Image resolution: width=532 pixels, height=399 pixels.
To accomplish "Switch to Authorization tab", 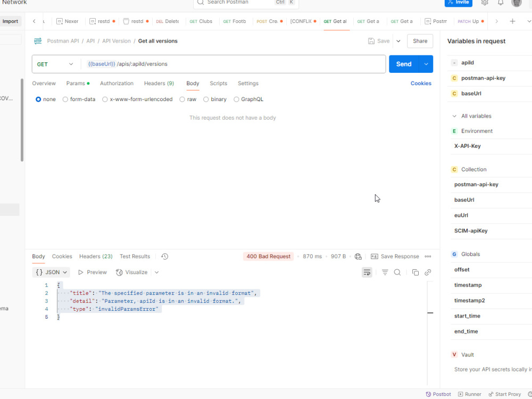I will (x=117, y=84).
